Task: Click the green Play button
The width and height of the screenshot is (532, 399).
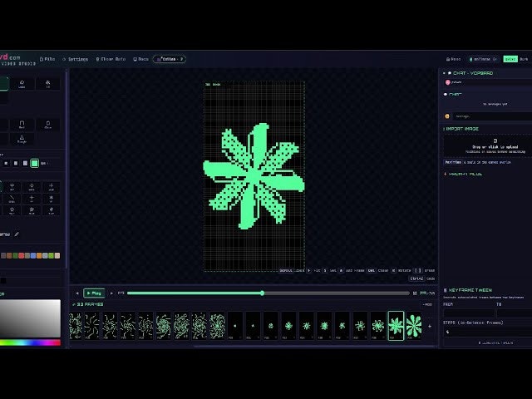Action: [x=94, y=293]
